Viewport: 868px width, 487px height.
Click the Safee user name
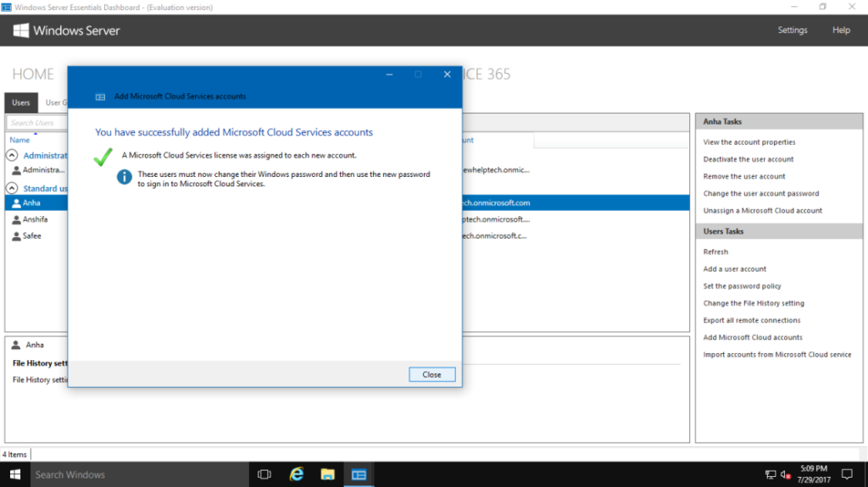32,236
